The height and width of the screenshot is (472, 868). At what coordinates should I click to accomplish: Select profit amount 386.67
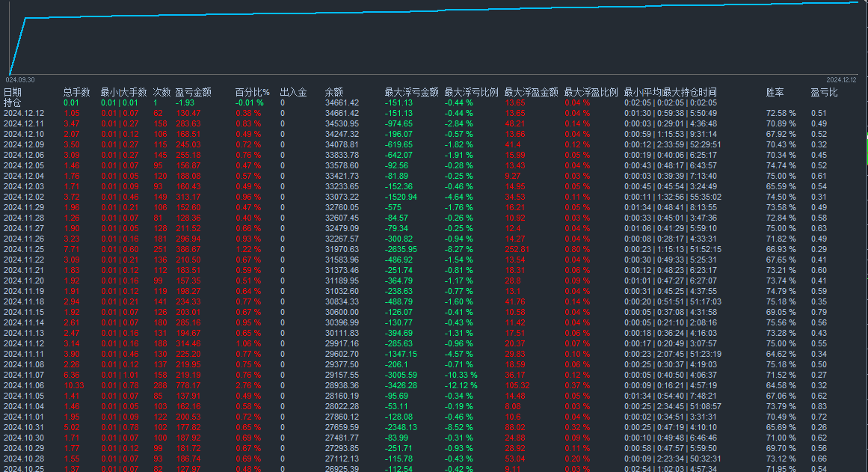click(x=188, y=249)
